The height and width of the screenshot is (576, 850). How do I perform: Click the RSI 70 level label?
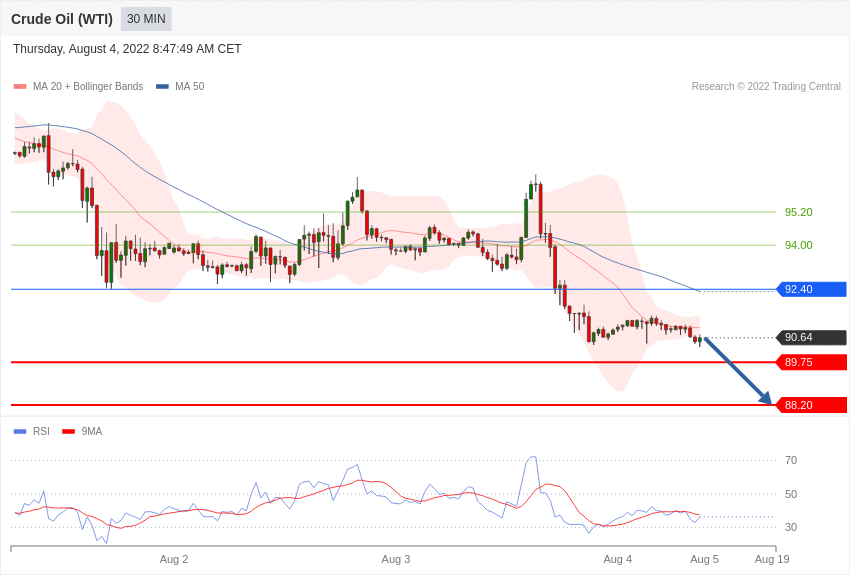click(791, 460)
